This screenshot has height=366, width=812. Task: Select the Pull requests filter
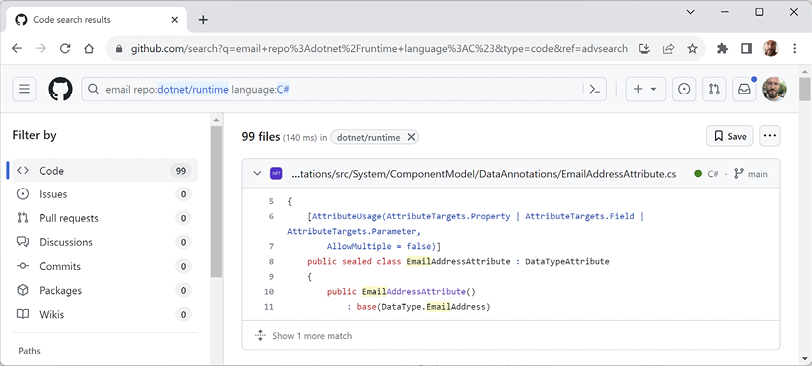pyautogui.click(x=105, y=218)
